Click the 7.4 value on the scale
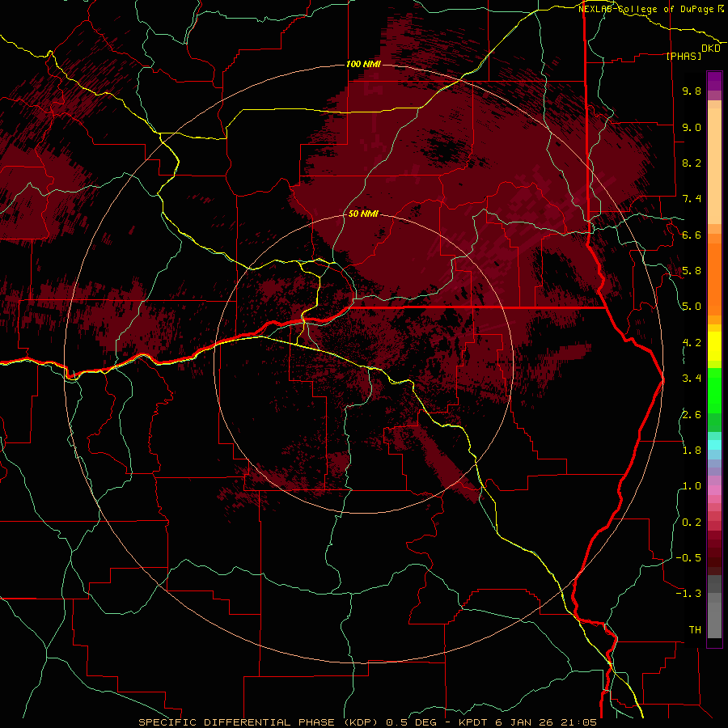 [x=692, y=199]
